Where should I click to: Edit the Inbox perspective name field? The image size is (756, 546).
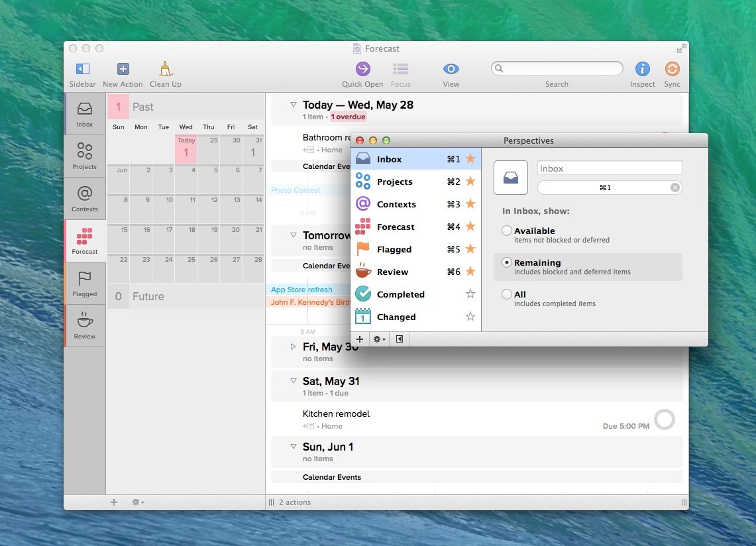click(610, 168)
